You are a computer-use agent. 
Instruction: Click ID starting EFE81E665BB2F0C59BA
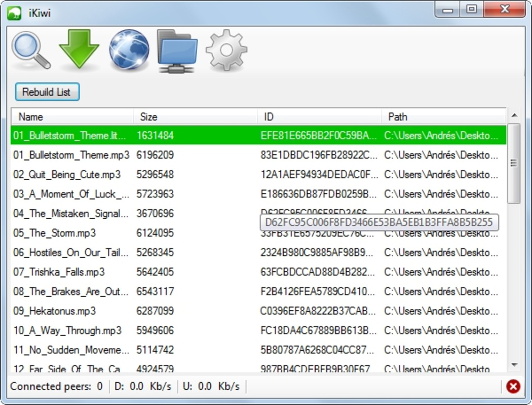pyautogui.click(x=319, y=136)
